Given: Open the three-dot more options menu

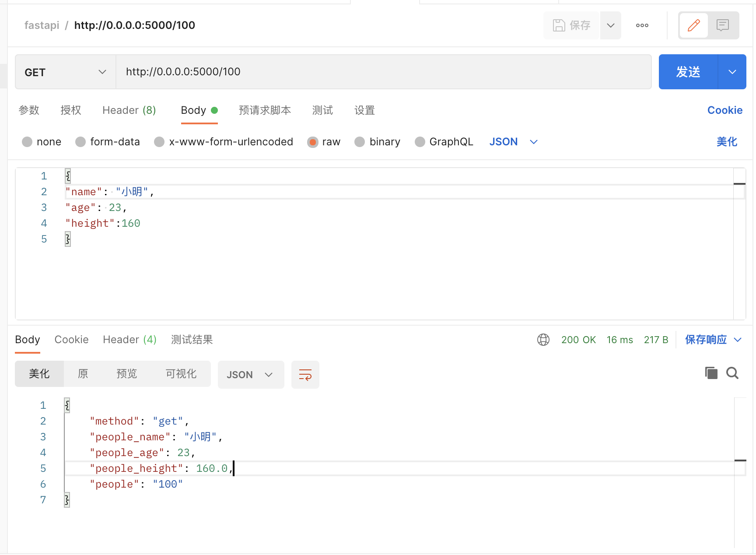Looking at the screenshot, I should 642,25.
